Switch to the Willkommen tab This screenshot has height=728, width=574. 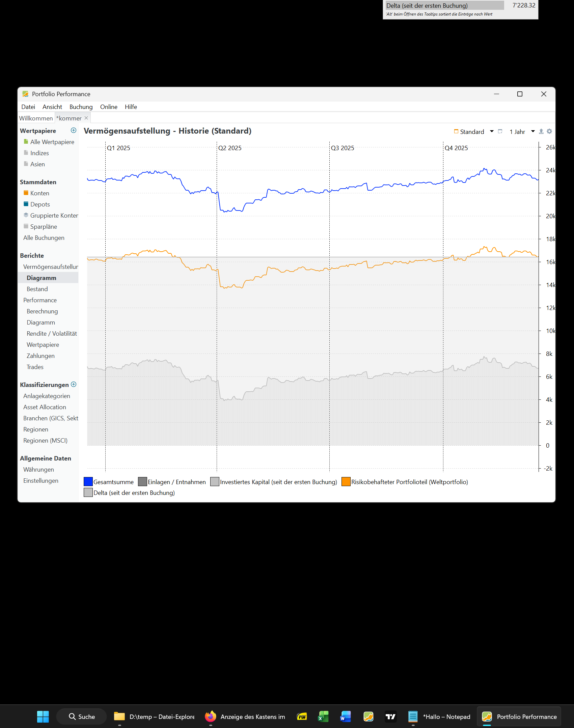(x=36, y=118)
